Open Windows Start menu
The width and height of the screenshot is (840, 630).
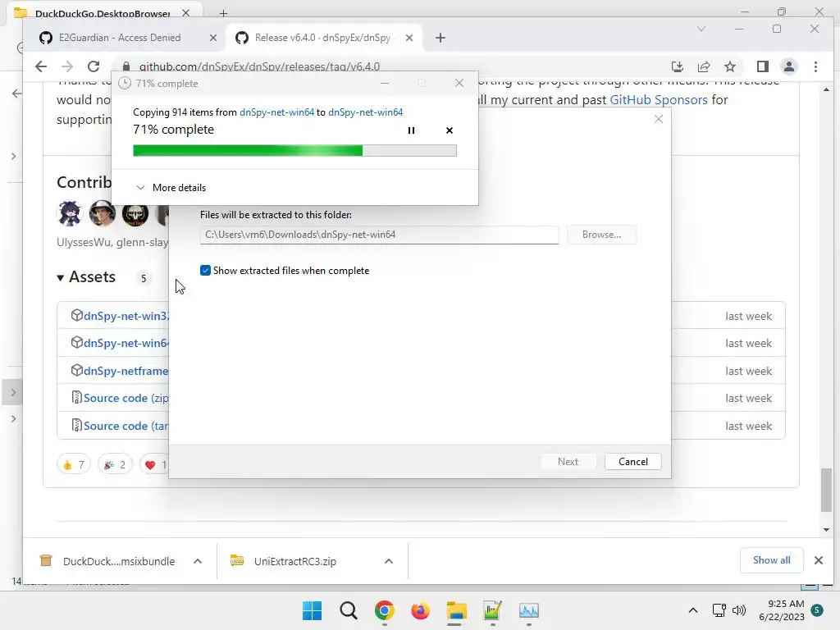coord(313,610)
